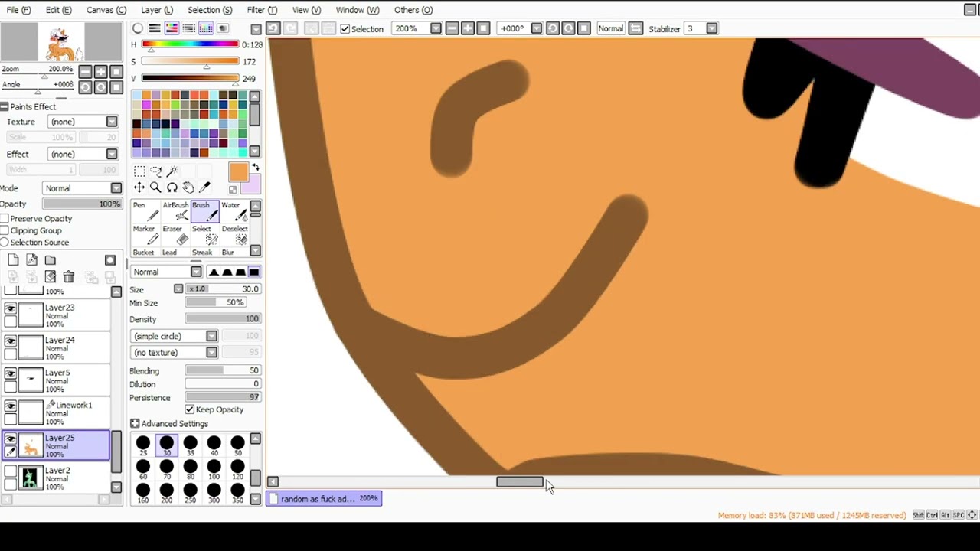Screen dimensions: 980x551
Task: Create a new normal layer
Action: (x=13, y=260)
